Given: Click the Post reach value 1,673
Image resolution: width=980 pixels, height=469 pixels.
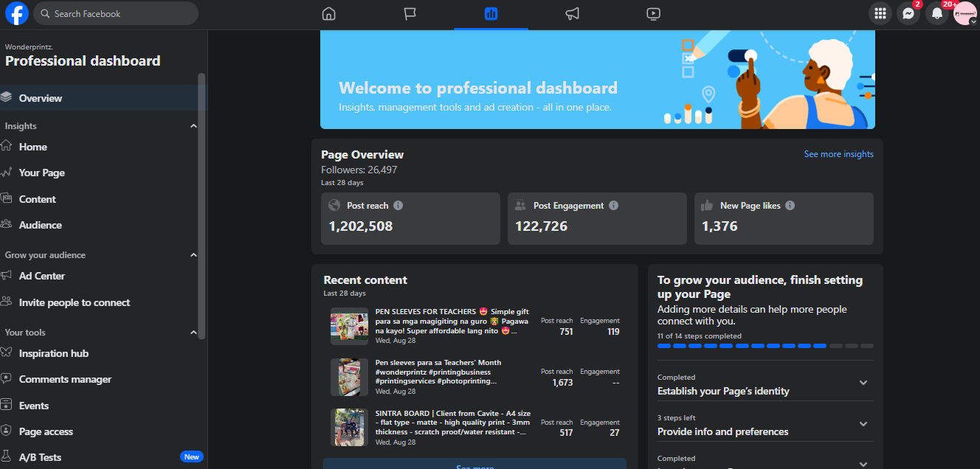Looking at the screenshot, I should coord(562,383).
